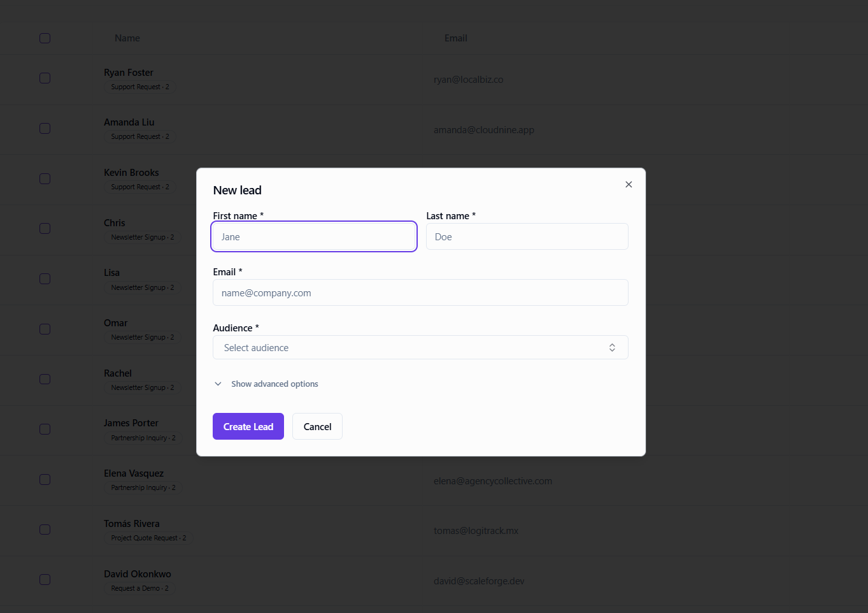Click amanda@cloudnine.app email cell
The width and height of the screenshot is (868, 613).
point(484,130)
